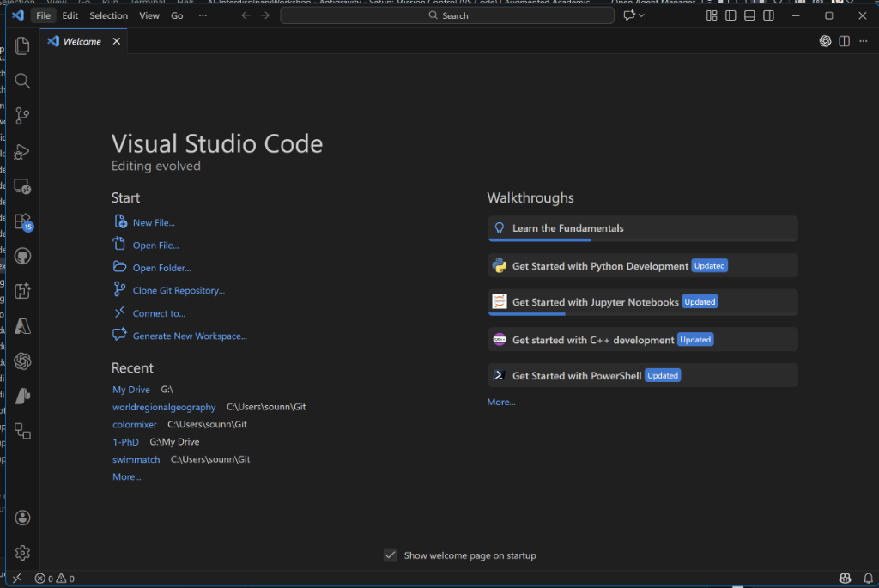
Task: Open Copilot status icon in status bar
Action: point(845,578)
